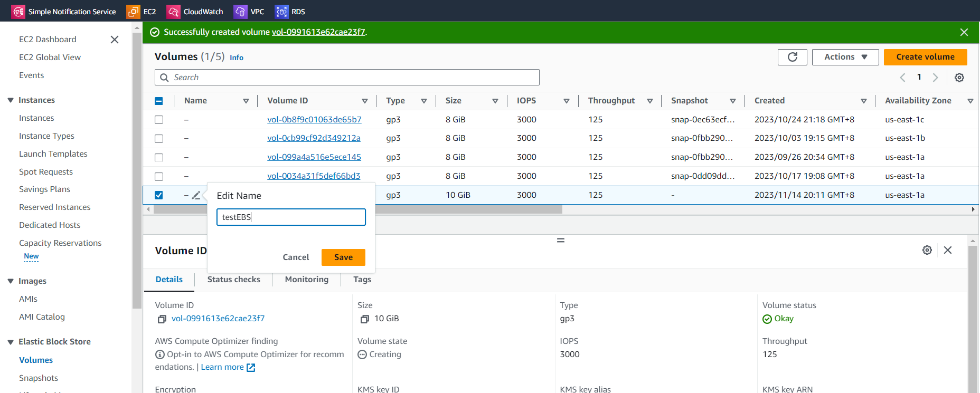Click the Edit Name text field
980x393 pixels.
click(x=291, y=217)
